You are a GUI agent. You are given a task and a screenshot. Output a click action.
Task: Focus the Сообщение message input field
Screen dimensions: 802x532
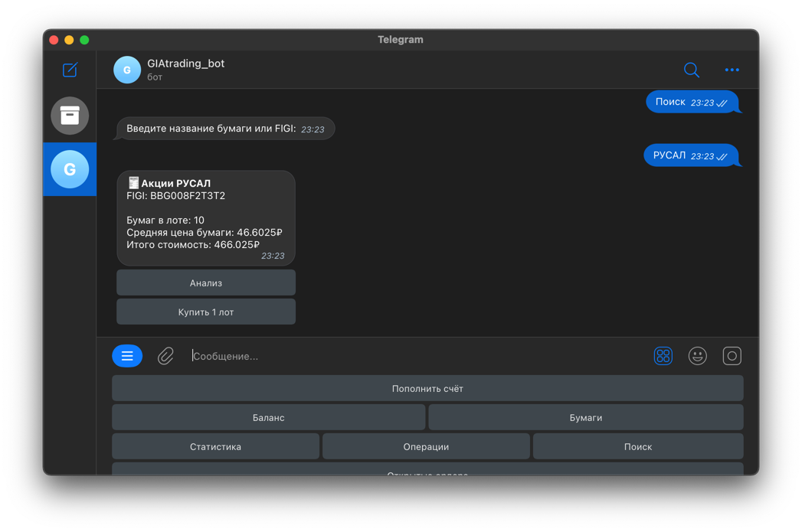point(417,356)
